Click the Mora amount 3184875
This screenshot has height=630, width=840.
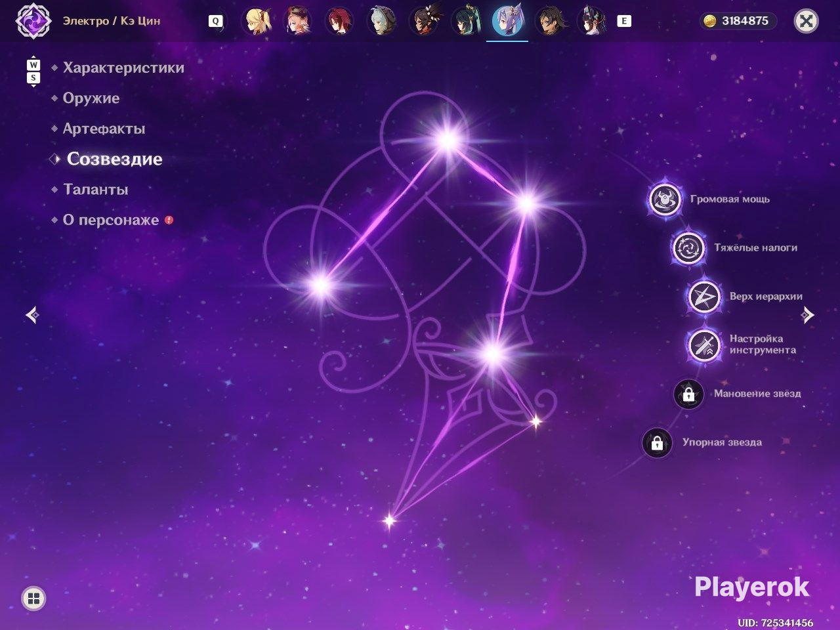pos(745,21)
